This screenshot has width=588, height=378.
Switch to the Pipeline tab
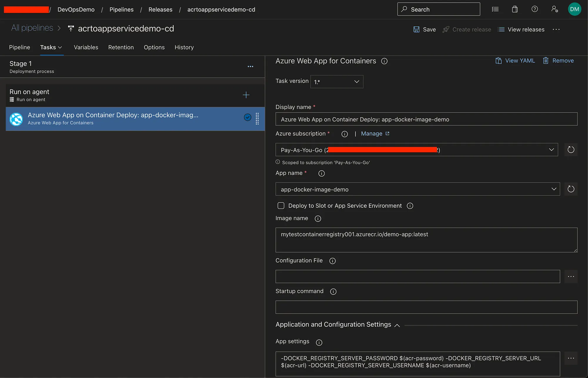(20, 47)
